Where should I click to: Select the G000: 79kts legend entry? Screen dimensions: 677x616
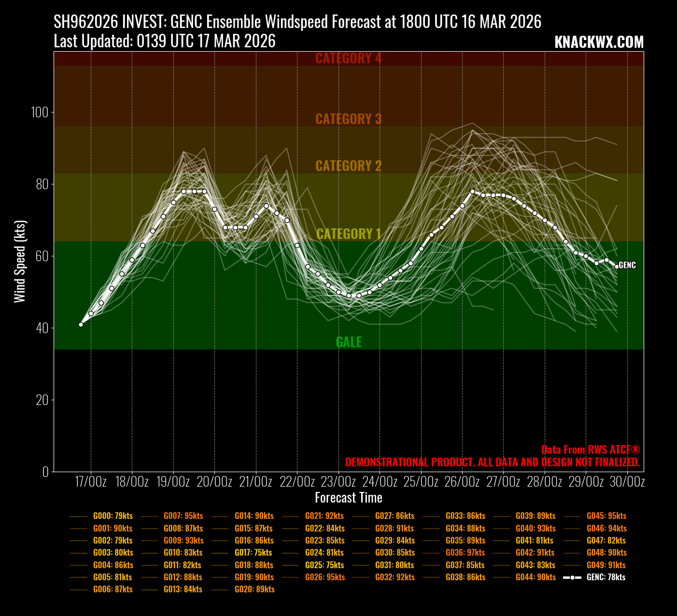click(113, 516)
